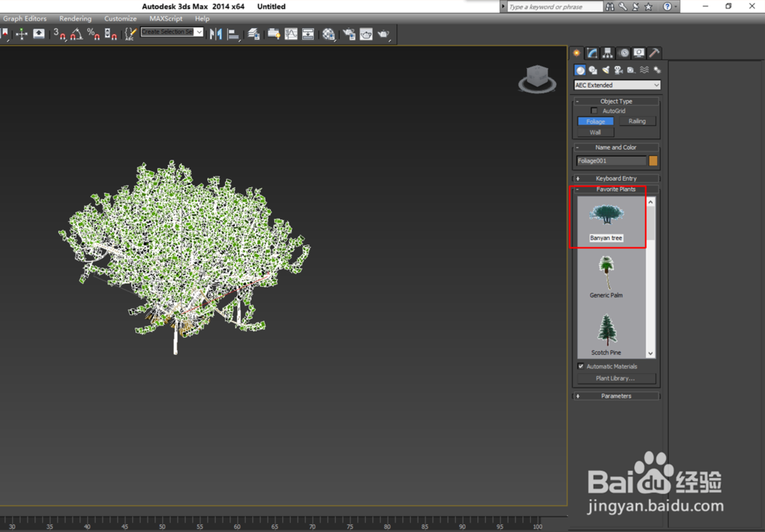The height and width of the screenshot is (532, 765).
Task: Select the Cameras category icon
Action: [x=619, y=70]
